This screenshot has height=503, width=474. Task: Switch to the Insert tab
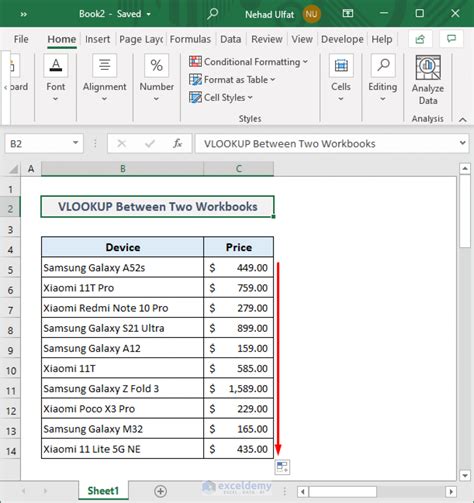[x=97, y=39]
